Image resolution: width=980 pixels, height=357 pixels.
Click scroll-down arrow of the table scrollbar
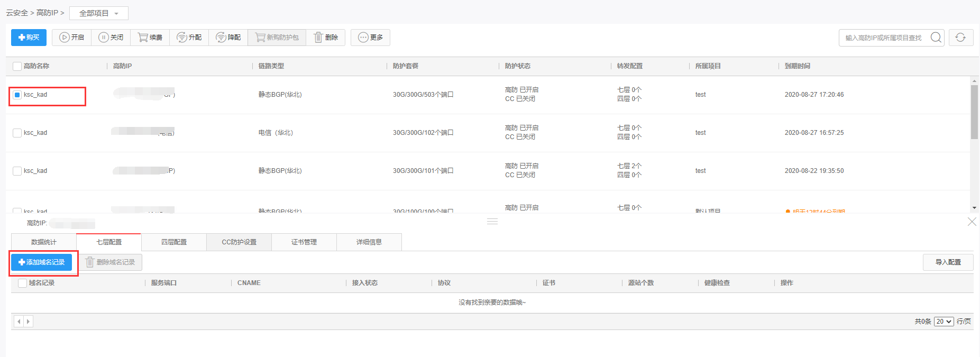pyautogui.click(x=974, y=208)
